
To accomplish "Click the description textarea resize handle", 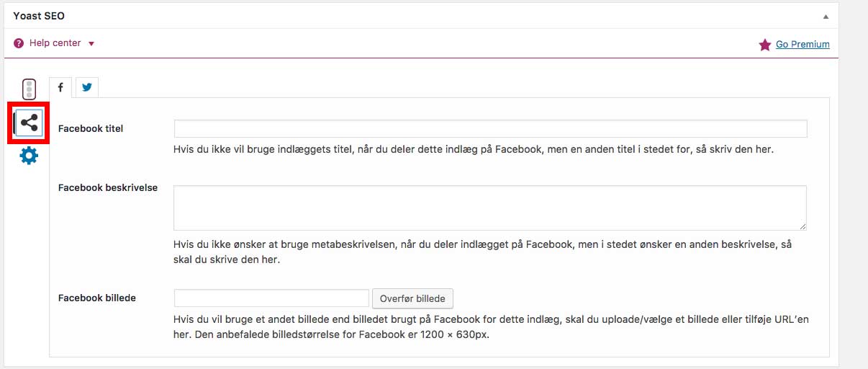I will coord(803,226).
